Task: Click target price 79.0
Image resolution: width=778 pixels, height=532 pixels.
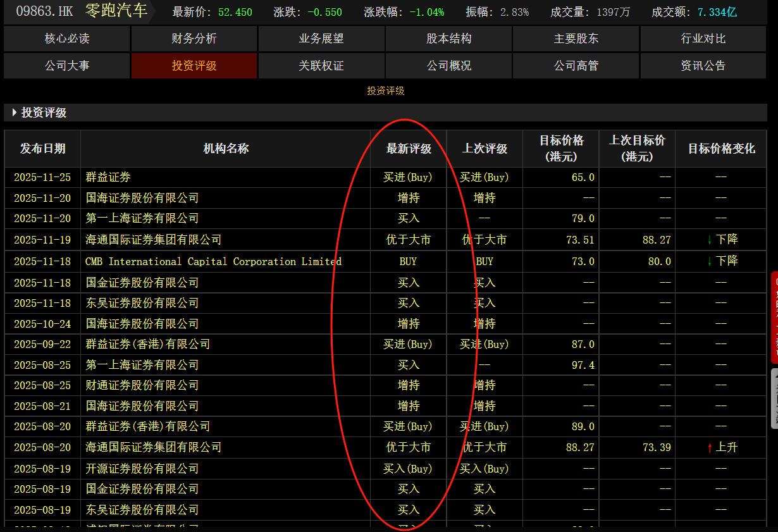Action: 583,219
